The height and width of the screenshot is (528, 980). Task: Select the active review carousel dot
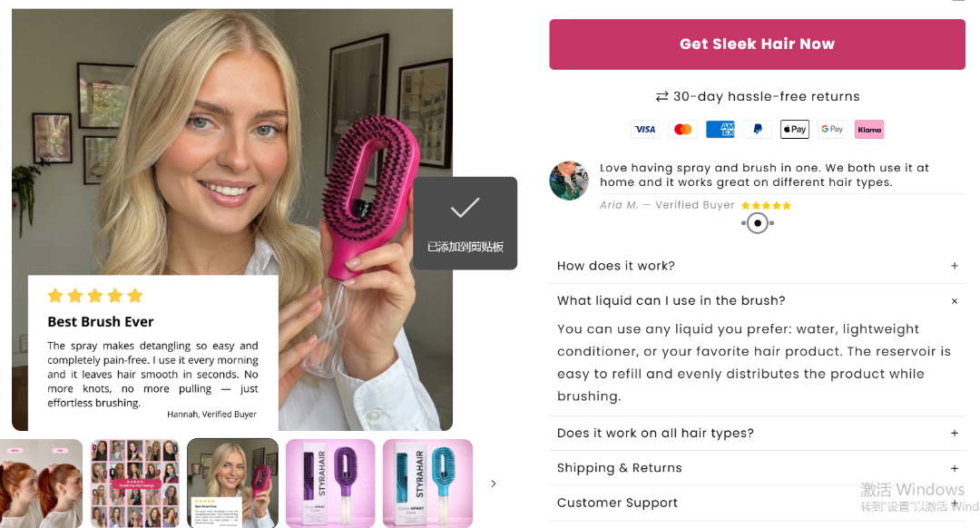pyautogui.click(x=758, y=223)
